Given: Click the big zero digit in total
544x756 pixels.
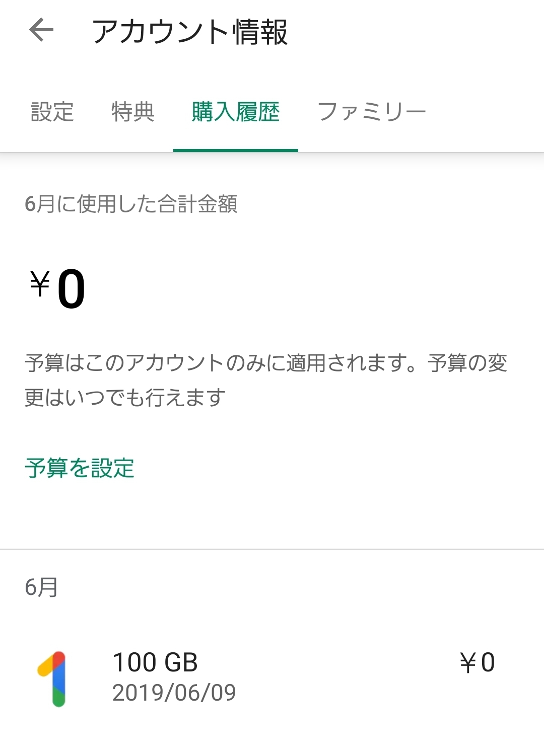Looking at the screenshot, I should (x=71, y=289).
